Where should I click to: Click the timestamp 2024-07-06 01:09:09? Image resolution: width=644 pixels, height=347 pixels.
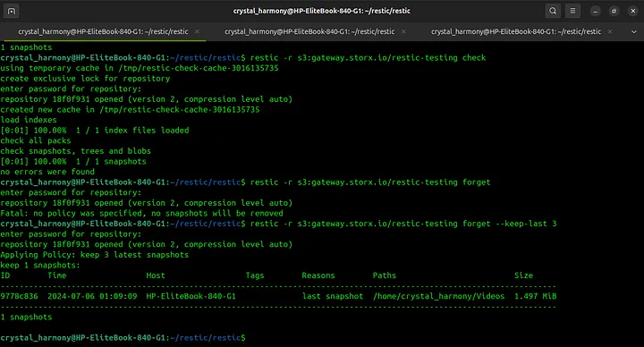coord(92,296)
